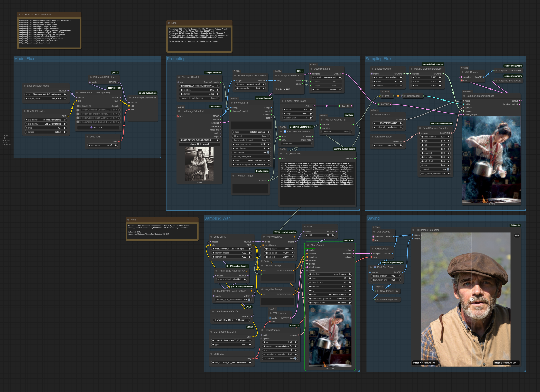Click the CR Text Concatenate node badge icon
Viewport: 540px width, 392px height.
[x=285, y=132]
